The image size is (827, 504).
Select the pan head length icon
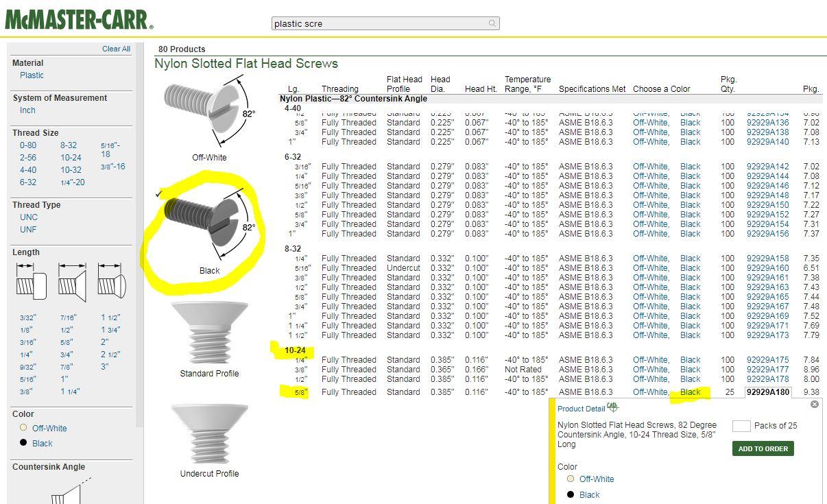tap(31, 283)
